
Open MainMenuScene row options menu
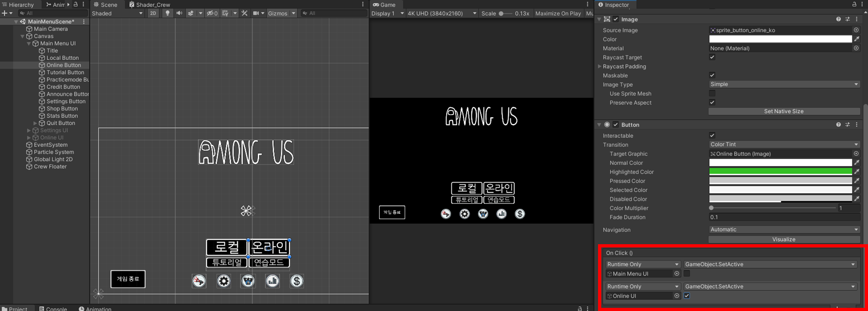coord(84,22)
